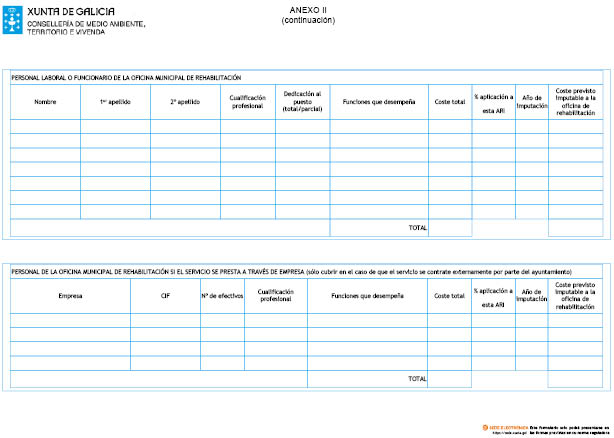Click the TOTAL cost box in top table
Image resolution: width=614 pixels, height=438 pixels.
450,228
